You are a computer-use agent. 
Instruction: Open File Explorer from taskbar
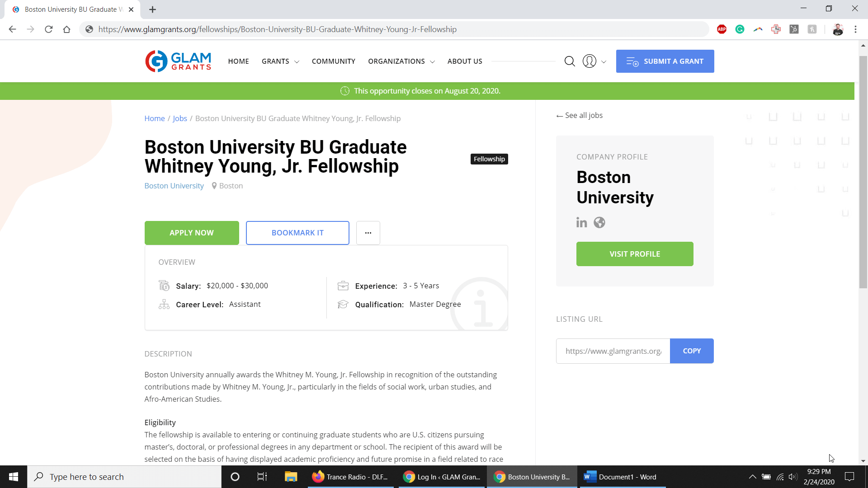pos(291,477)
